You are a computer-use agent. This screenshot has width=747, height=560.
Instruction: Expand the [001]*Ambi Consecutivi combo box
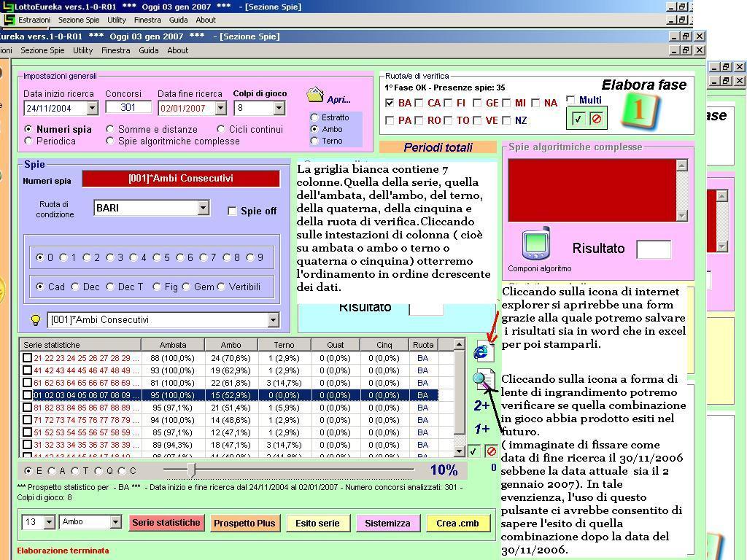[273, 320]
